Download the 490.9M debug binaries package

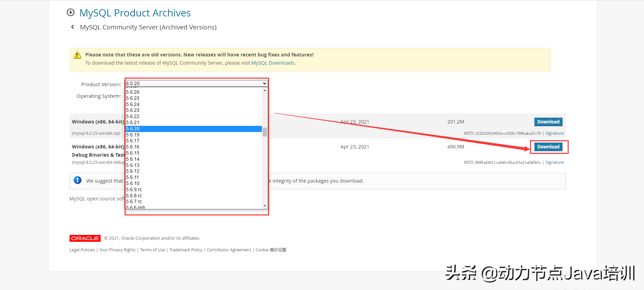coord(548,147)
